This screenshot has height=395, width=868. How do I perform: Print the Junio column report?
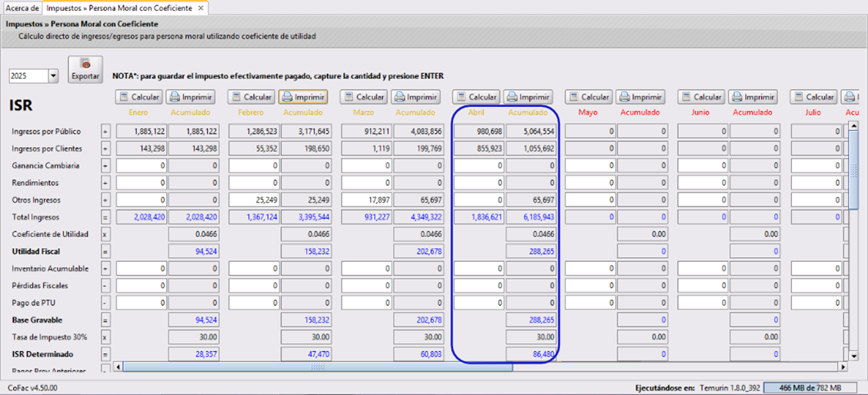[752, 97]
